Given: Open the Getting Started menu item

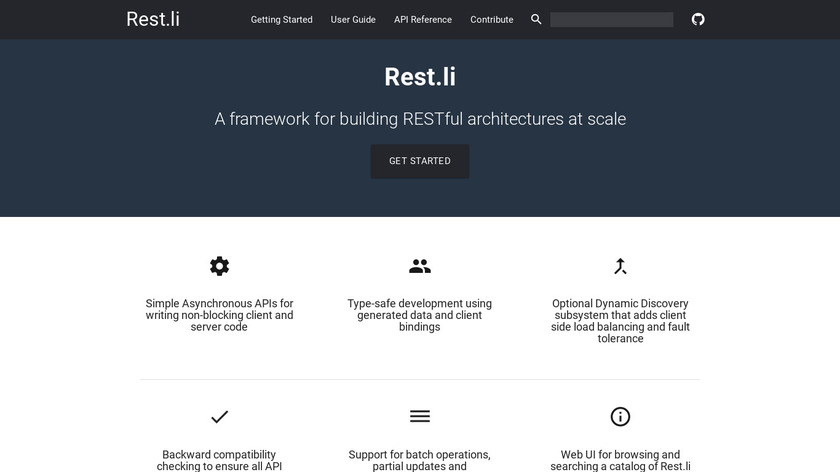Looking at the screenshot, I should pos(281,19).
